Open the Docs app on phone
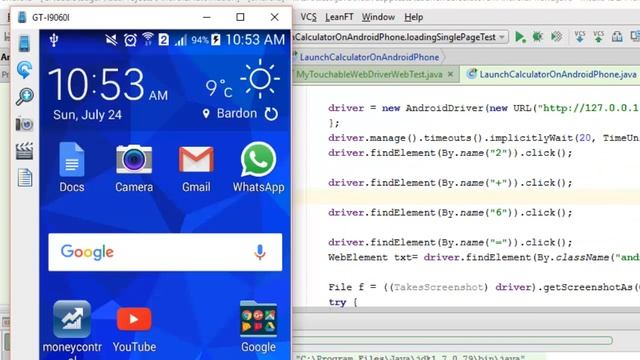The height and width of the screenshot is (360, 640). [x=72, y=167]
